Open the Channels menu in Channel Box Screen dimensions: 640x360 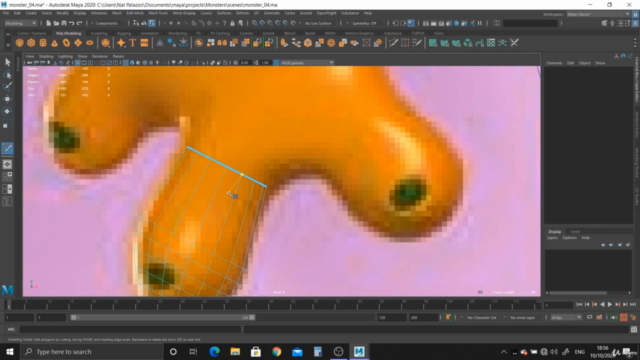coord(554,63)
